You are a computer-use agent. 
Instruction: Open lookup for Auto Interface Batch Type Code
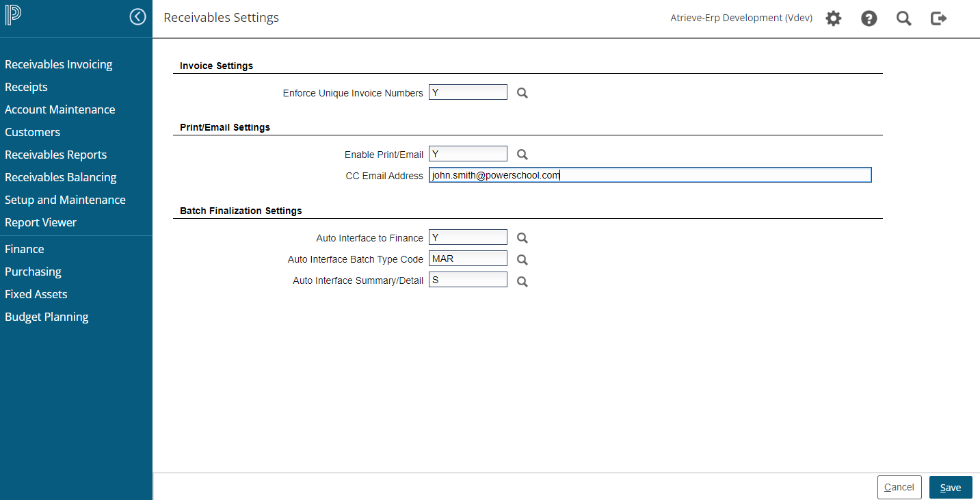pyautogui.click(x=522, y=260)
